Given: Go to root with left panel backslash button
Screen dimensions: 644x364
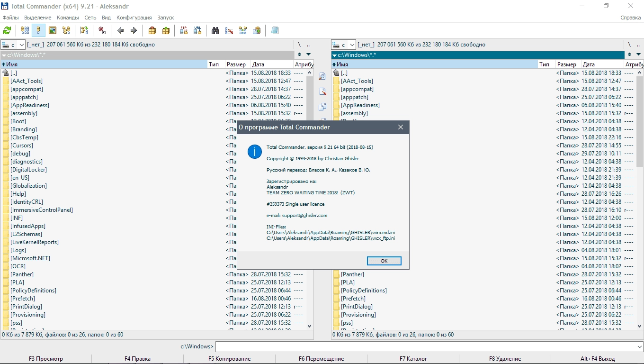Looking at the screenshot, I should (299, 45).
